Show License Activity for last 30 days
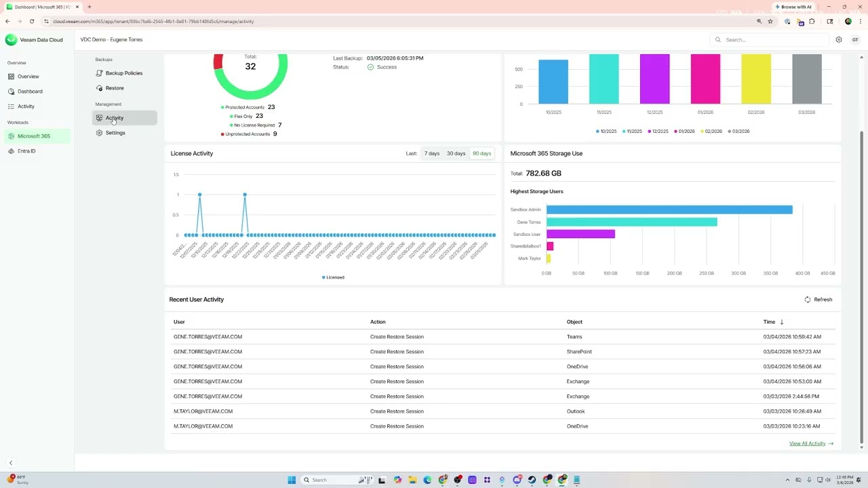 click(456, 154)
